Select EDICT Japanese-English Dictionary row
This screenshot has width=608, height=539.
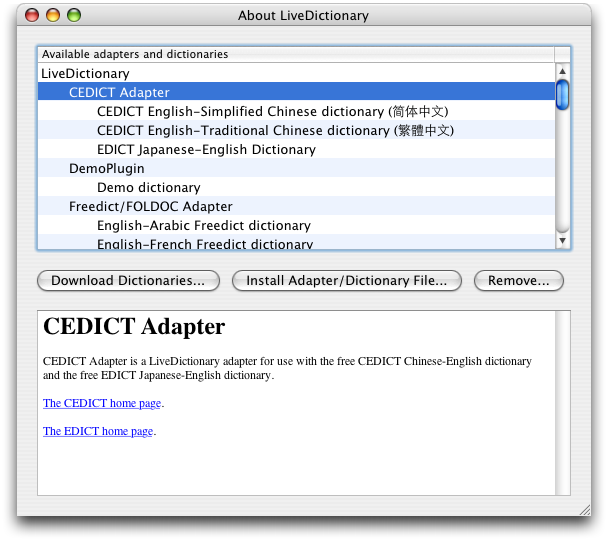click(296, 149)
